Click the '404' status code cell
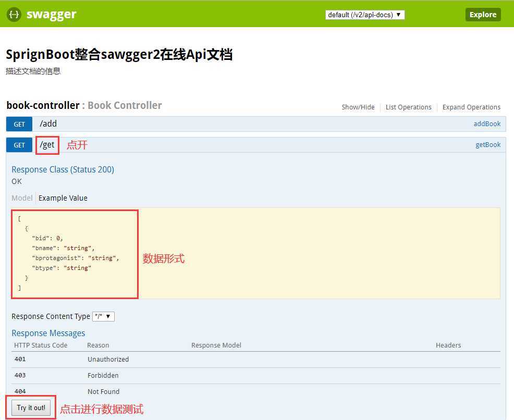This screenshot has height=420, width=514. tap(20, 391)
